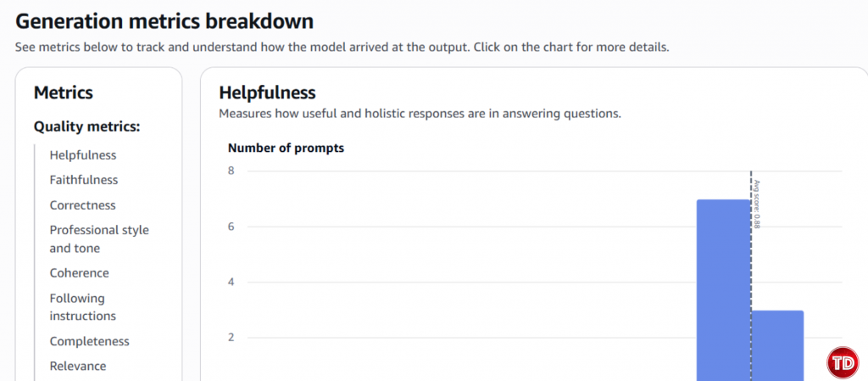Viewport: 868px width, 381px height.
Task: View the Coherence metric
Action: click(79, 273)
